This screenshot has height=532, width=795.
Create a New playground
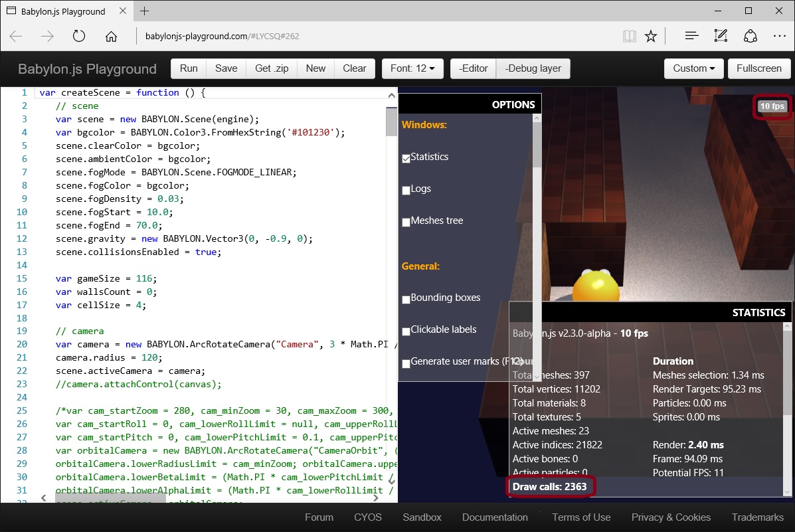click(x=316, y=68)
